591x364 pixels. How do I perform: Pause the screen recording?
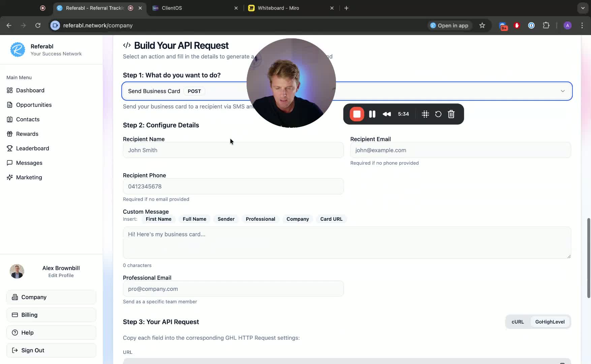372,114
